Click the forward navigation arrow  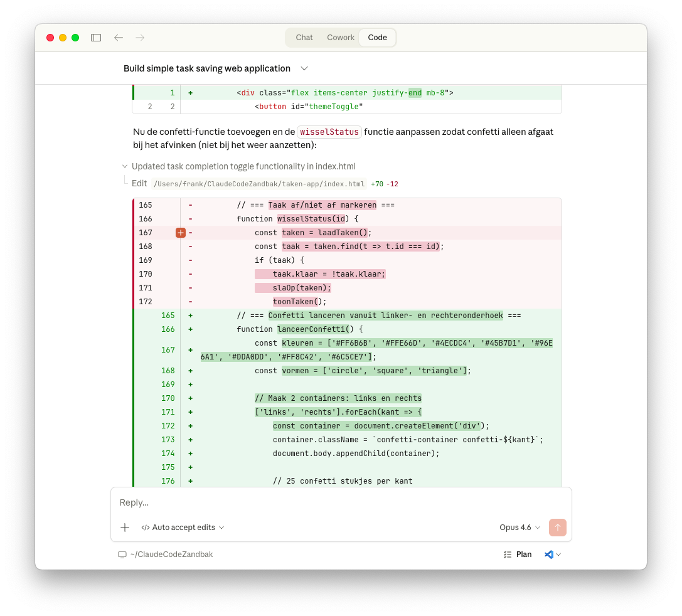[140, 37]
